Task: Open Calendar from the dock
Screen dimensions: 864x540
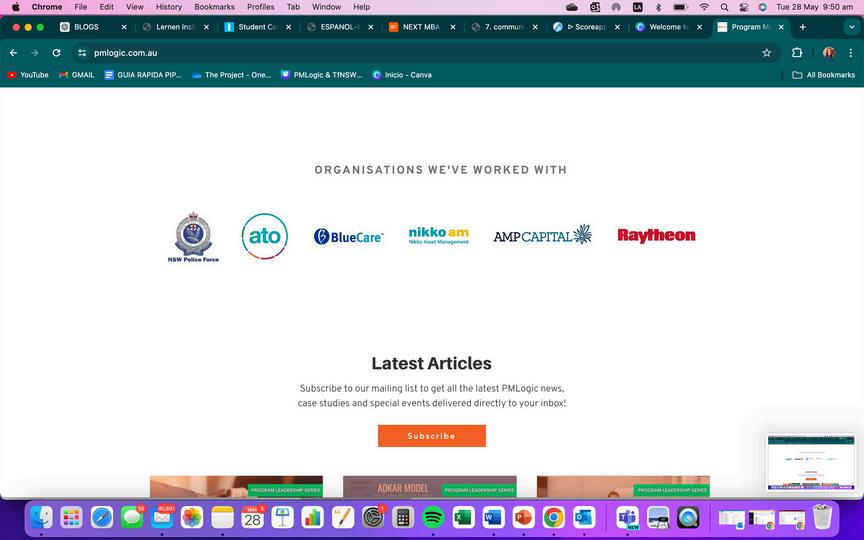Action: (x=252, y=517)
